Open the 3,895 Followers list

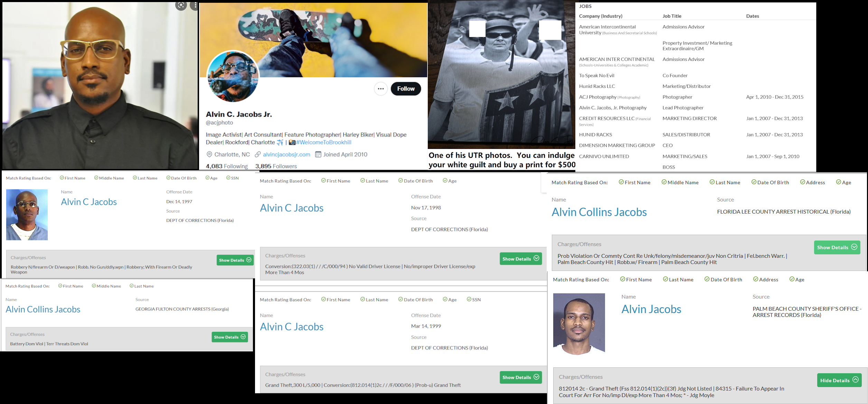point(276,166)
